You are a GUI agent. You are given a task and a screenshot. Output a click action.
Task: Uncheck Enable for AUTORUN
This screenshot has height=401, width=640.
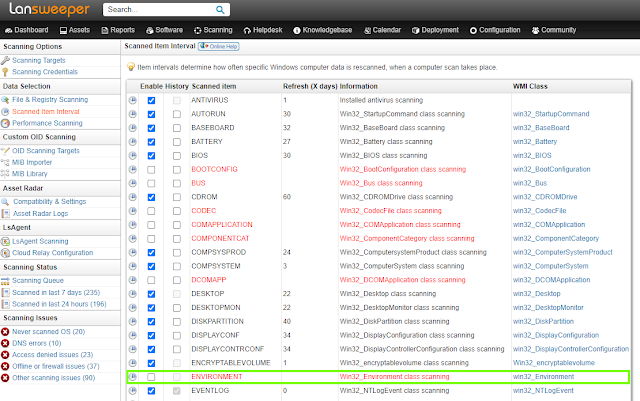point(151,114)
